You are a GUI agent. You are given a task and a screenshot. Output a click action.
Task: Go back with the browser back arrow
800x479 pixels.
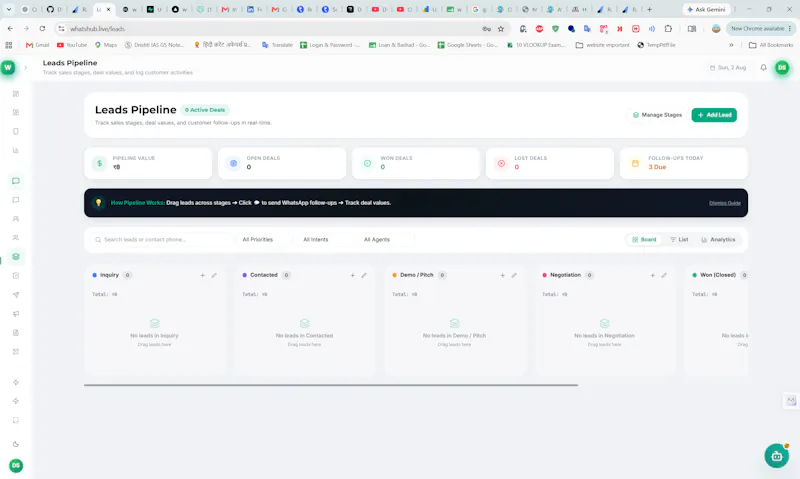point(11,29)
